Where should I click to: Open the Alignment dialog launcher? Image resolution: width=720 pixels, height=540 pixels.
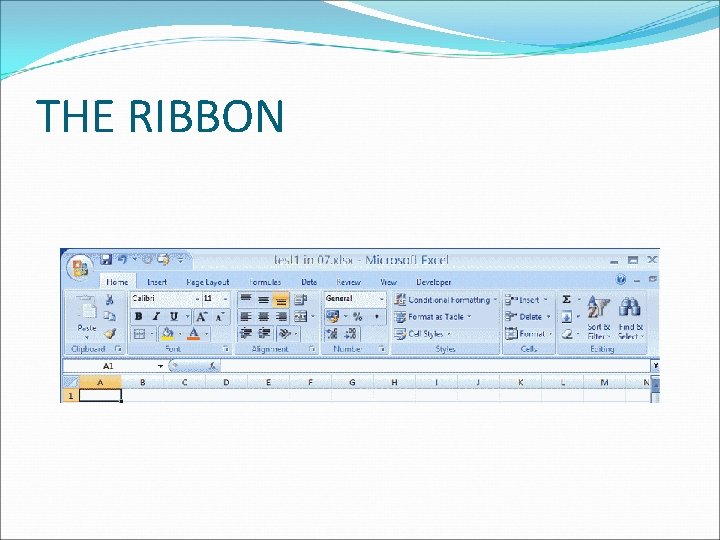point(312,349)
